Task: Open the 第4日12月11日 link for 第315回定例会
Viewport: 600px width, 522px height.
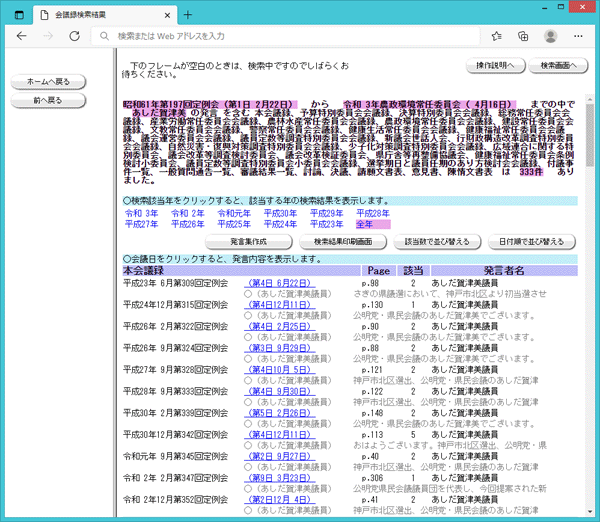Action: click(x=280, y=305)
